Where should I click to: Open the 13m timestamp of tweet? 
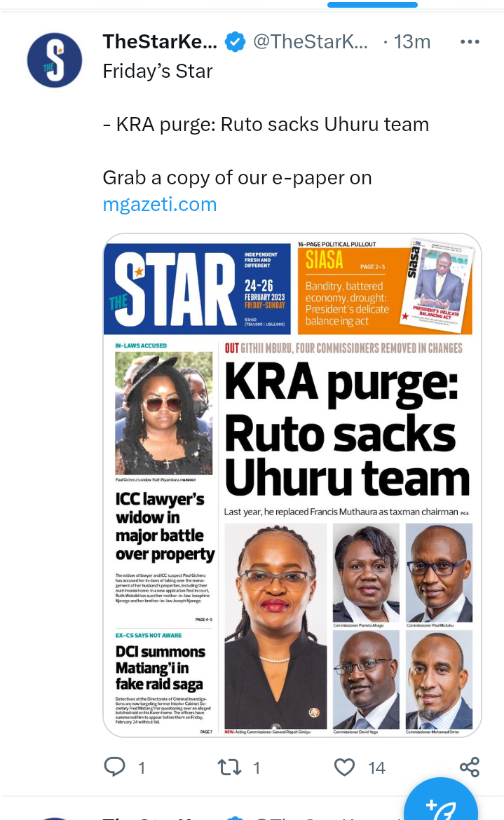coord(412,42)
